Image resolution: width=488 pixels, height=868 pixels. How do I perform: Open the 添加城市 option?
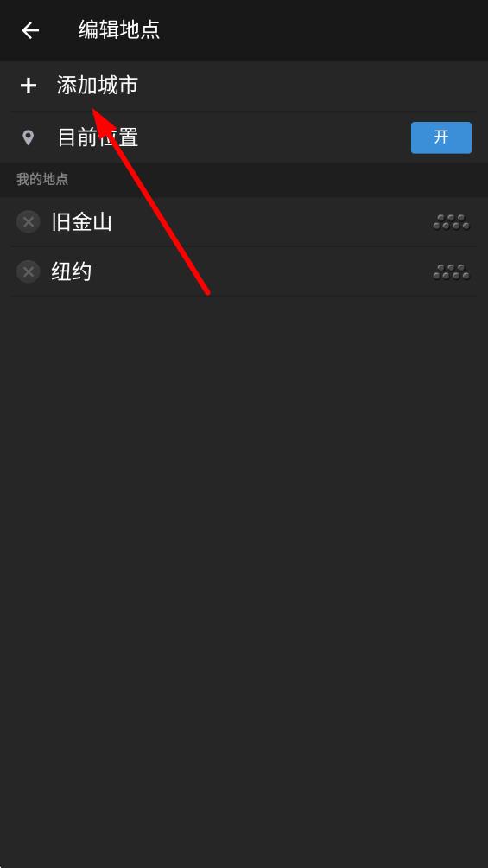(x=244, y=86)
